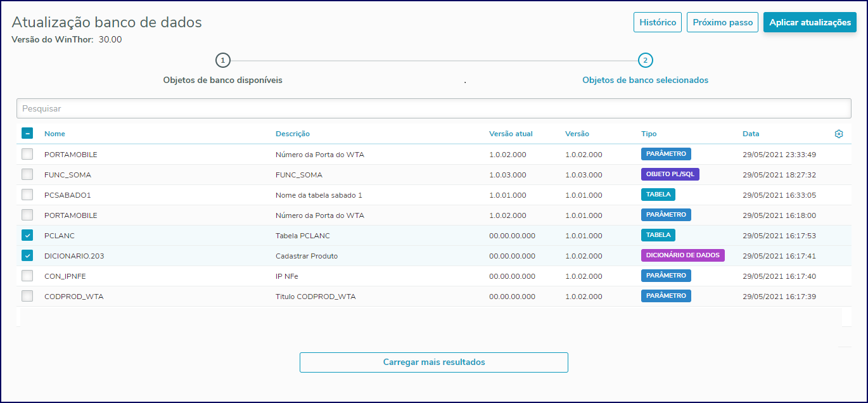Check the FUNC_SOMA row checkbox

[27, 174]
